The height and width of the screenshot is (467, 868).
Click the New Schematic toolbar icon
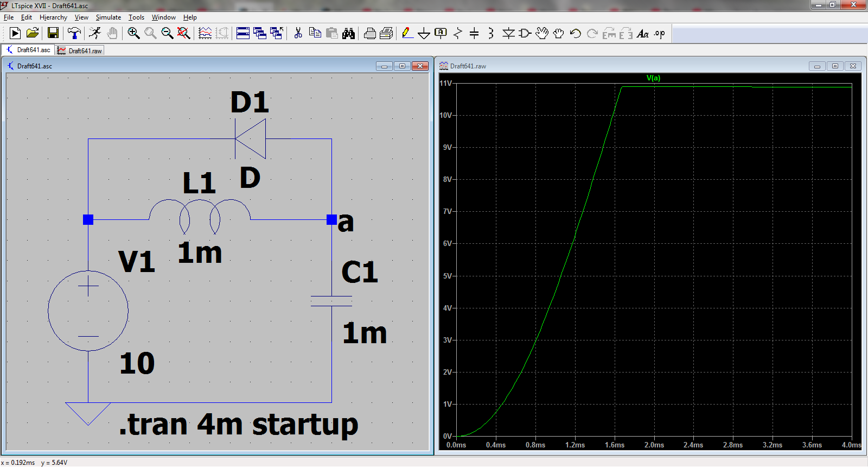coord(15,33)
